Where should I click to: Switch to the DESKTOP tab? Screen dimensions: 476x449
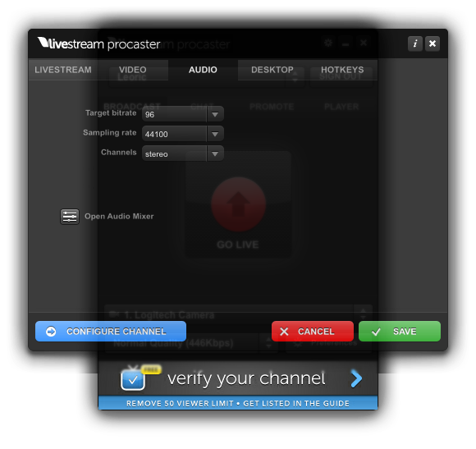[272, 70]
